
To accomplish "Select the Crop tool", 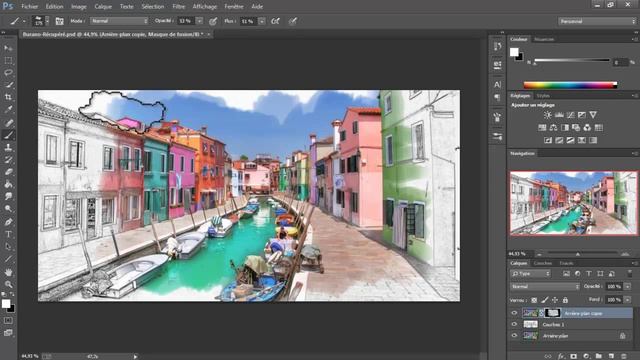I will (8, 97).
